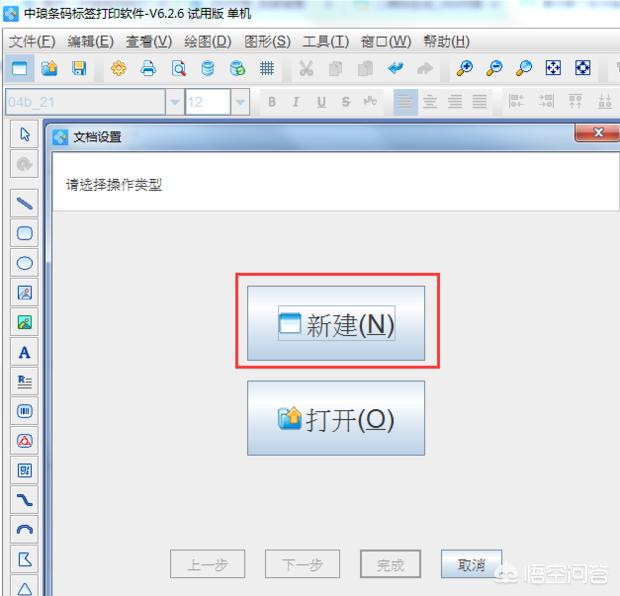
Task: Click the zoom out magnifier icon
Action: click(x=494, y=68)
